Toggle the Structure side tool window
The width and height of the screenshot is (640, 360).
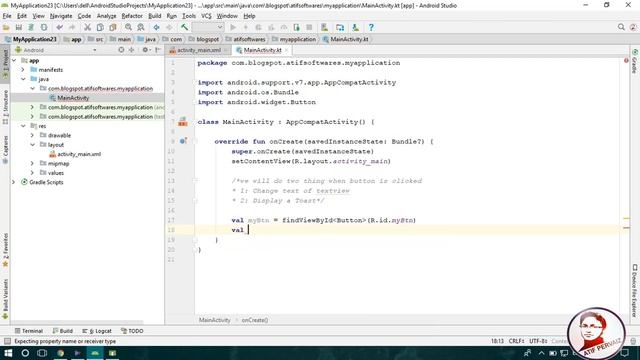[5, 107]
